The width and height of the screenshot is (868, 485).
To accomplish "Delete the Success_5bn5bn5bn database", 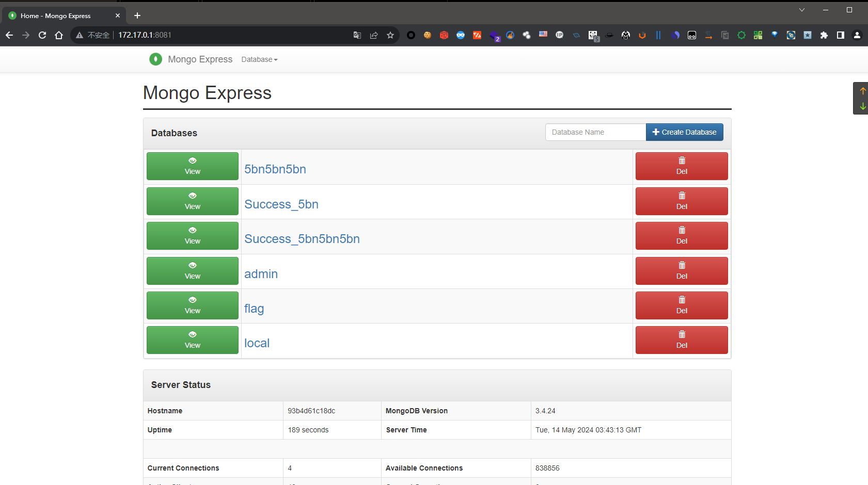I will click(682, 236).
